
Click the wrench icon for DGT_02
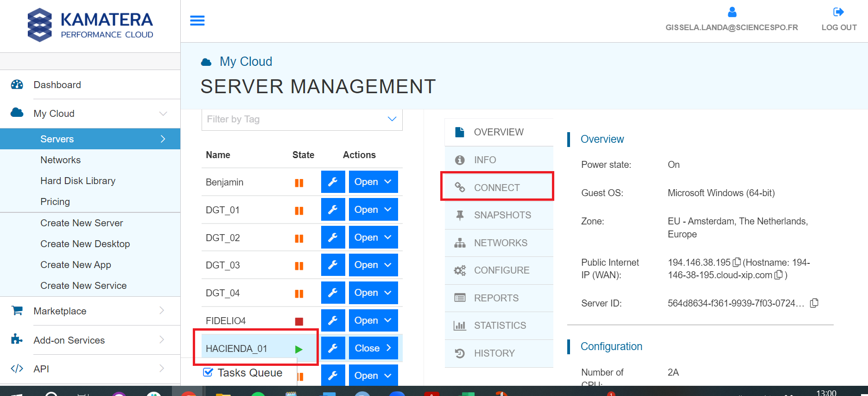click(333, 237)
